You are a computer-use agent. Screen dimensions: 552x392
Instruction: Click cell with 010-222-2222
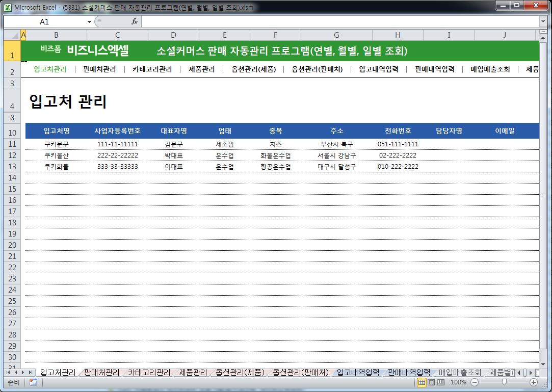point(398,167)
